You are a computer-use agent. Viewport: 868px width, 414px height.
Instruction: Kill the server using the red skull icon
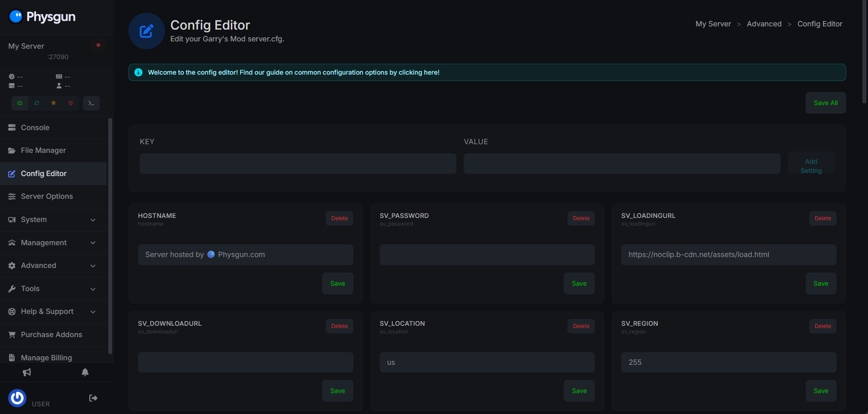click(71, 103)
